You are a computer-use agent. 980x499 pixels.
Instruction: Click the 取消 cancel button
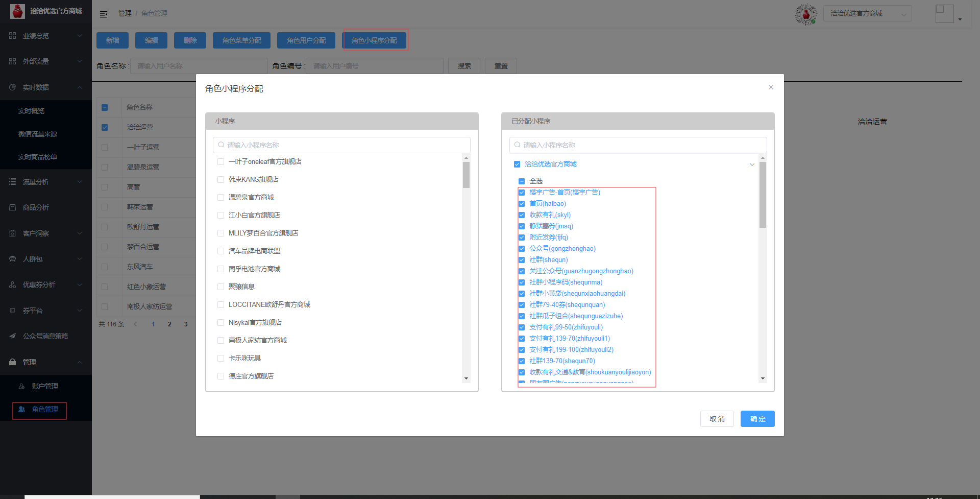tap(717, 419)
